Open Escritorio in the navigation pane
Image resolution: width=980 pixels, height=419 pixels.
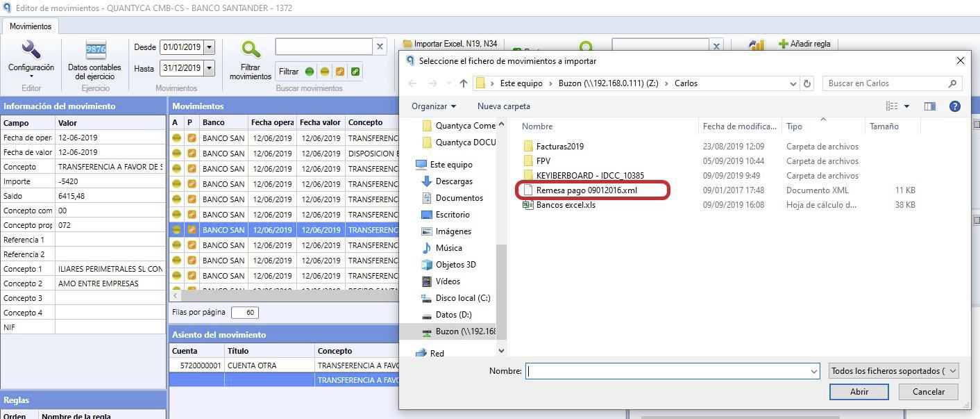pos(453,215)
